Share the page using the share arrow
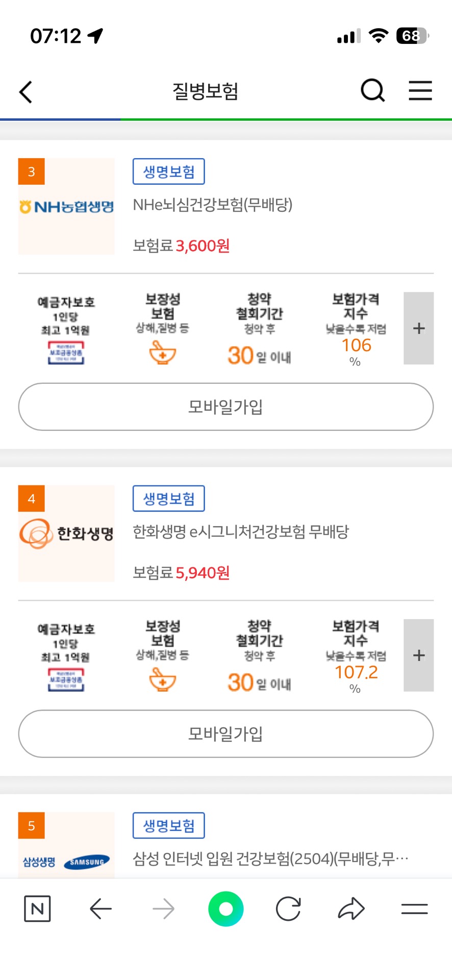 coord(351,909)
